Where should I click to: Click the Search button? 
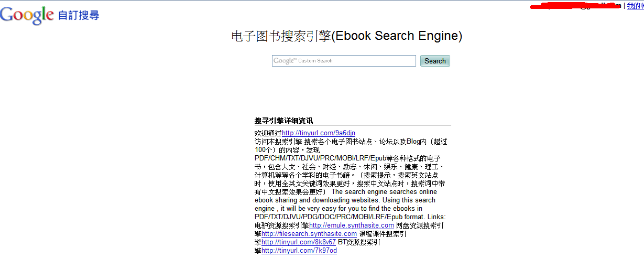point(435,61)
